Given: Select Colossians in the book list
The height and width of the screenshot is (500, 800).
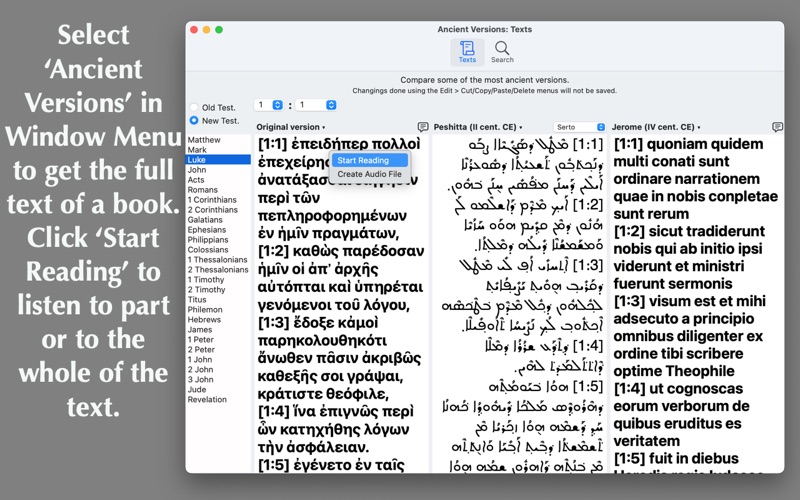Looking at the screenshot, I should (218, 249).
